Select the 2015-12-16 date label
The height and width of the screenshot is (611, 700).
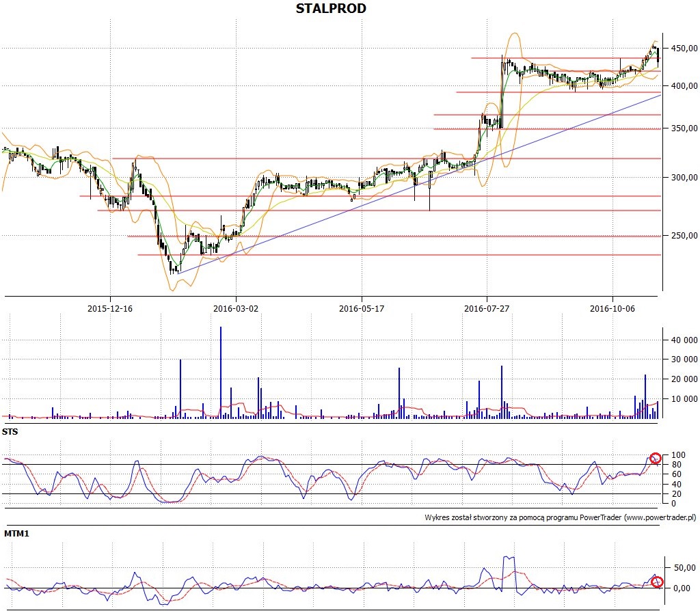[110, 308]
